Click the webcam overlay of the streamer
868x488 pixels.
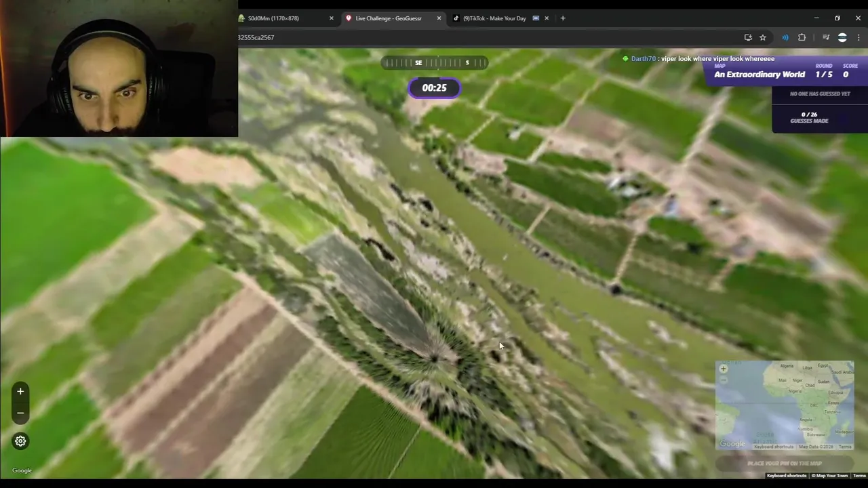coord(119,68)
